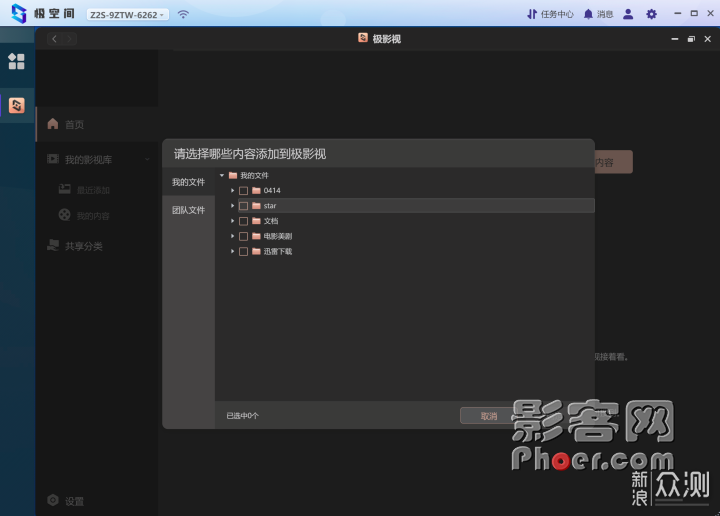Click the 极空间 logo icon
This screenshot has height=516, width=720.
[x=19, y=14]
